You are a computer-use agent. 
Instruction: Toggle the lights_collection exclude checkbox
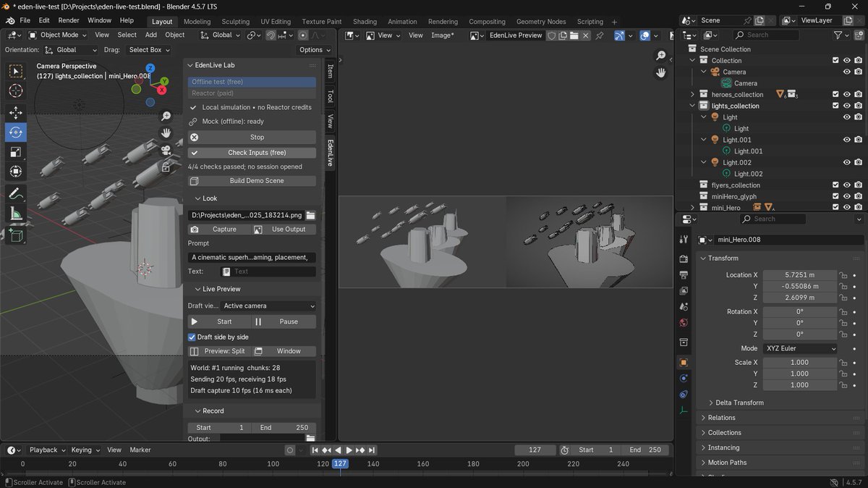835,106
